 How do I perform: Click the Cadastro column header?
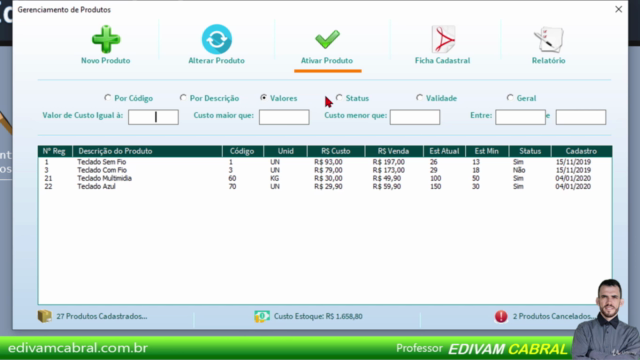(581, 151)
